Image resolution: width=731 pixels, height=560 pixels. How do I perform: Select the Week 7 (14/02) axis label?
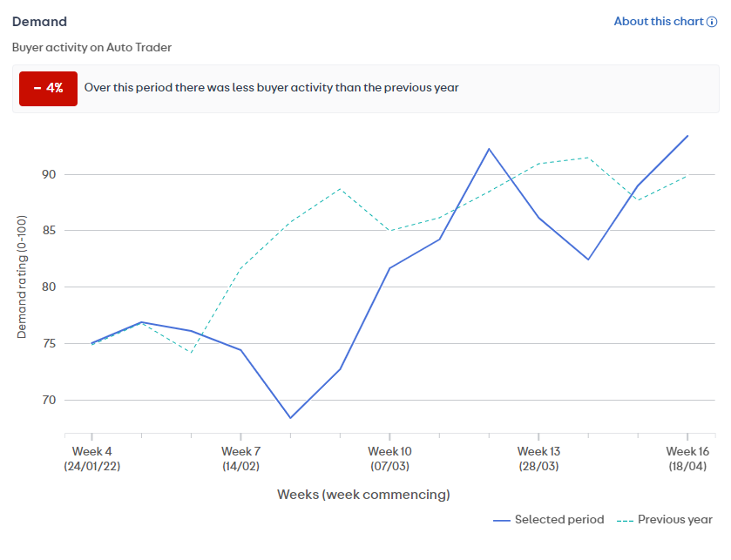(240, 458)
